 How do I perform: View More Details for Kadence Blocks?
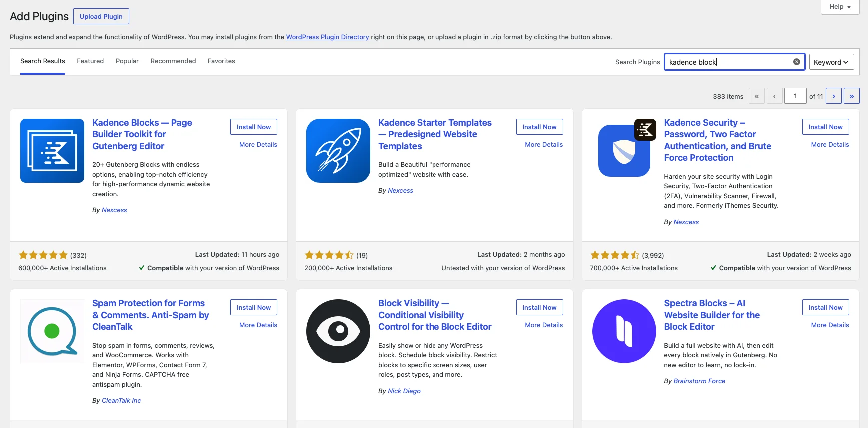click(258, 144)
